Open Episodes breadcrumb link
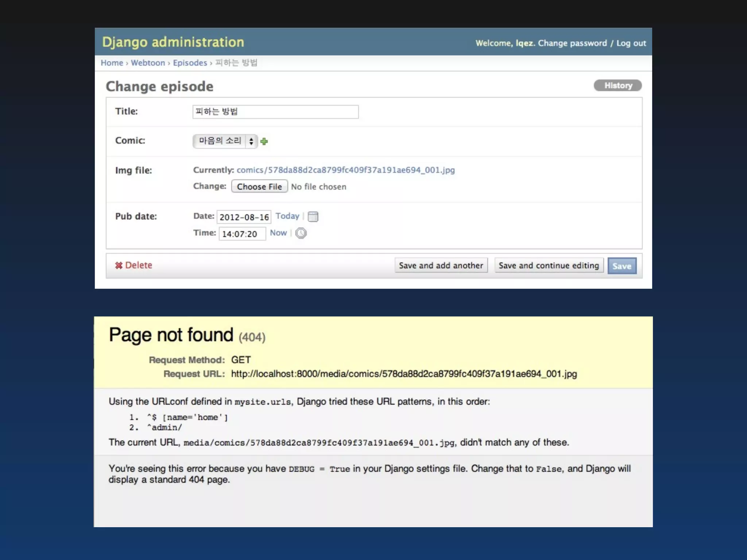 click(190, 63)
